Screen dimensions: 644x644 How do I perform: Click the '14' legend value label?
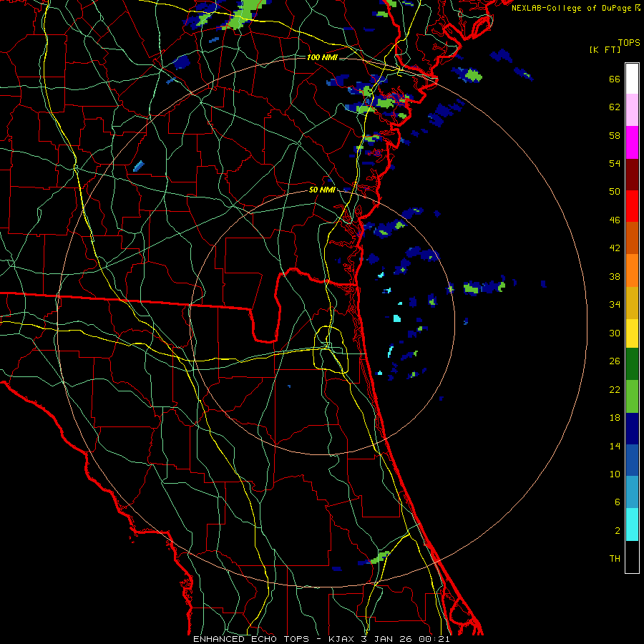point(615,446)
